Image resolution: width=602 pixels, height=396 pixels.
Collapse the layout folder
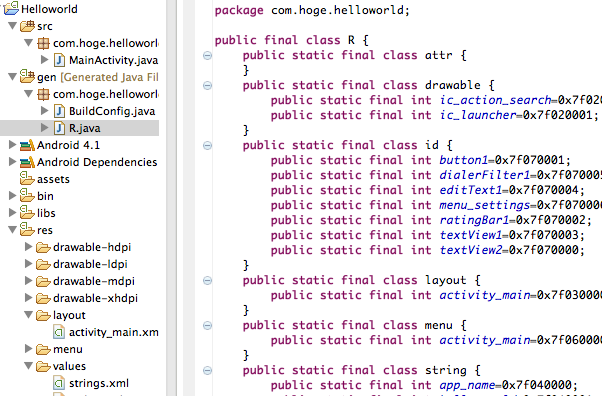[28, 315]
